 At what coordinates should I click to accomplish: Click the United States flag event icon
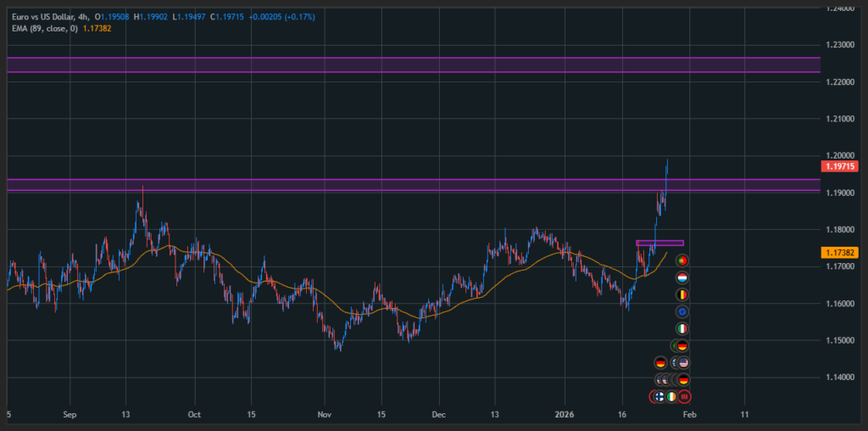[682, 362]
